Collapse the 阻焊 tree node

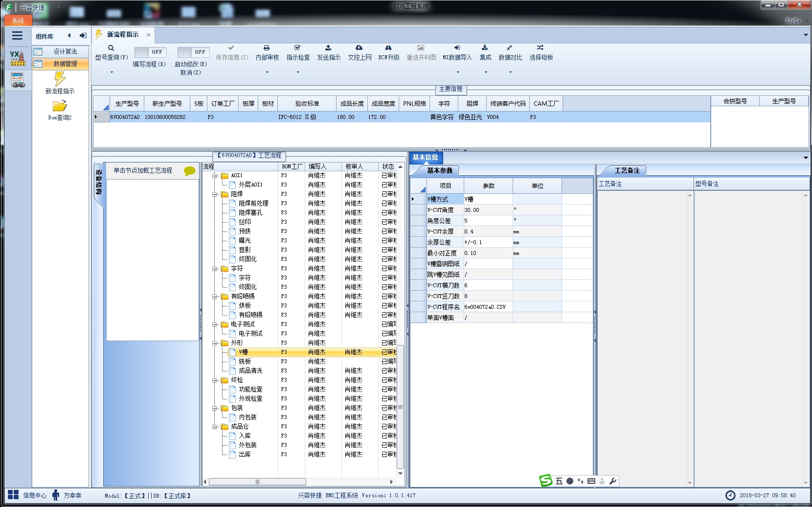pos(215,194)
